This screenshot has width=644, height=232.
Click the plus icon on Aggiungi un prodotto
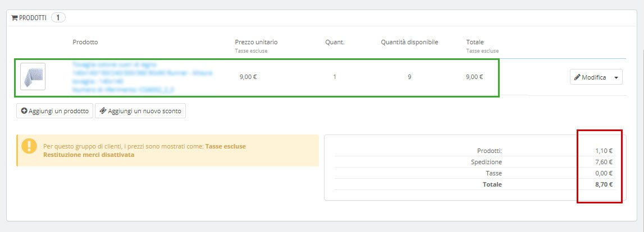(24, 111)
